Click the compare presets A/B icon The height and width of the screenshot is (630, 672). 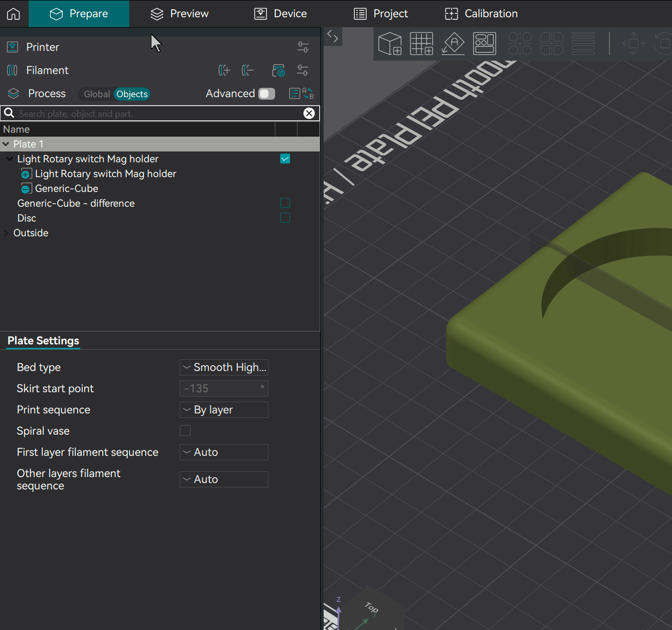click(x=308, y=93)
